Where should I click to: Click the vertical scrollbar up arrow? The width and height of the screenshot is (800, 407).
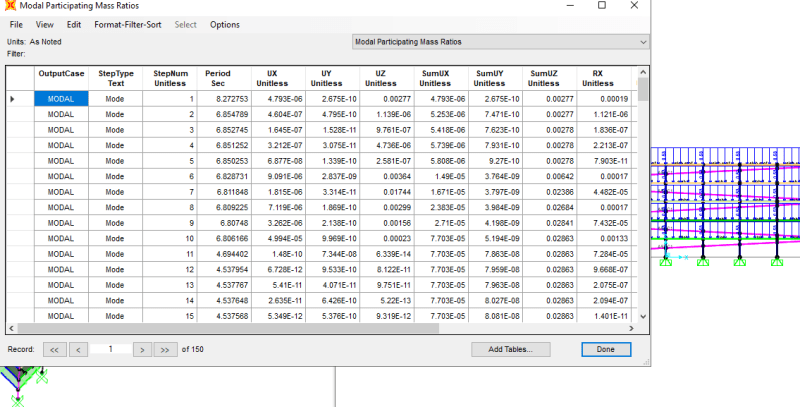643,72
